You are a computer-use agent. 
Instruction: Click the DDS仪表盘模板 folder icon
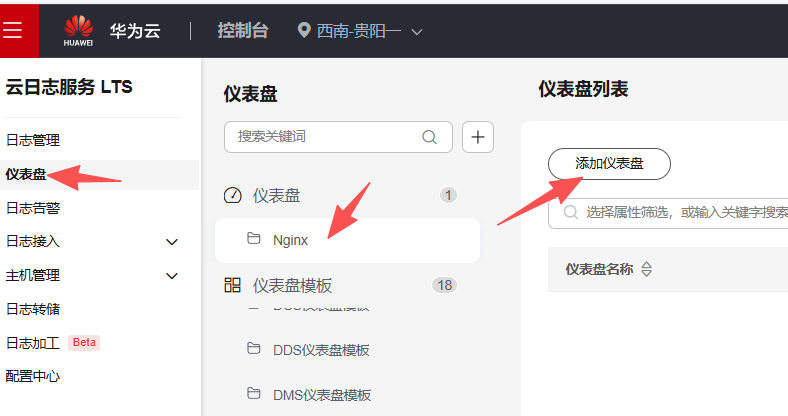254,349
